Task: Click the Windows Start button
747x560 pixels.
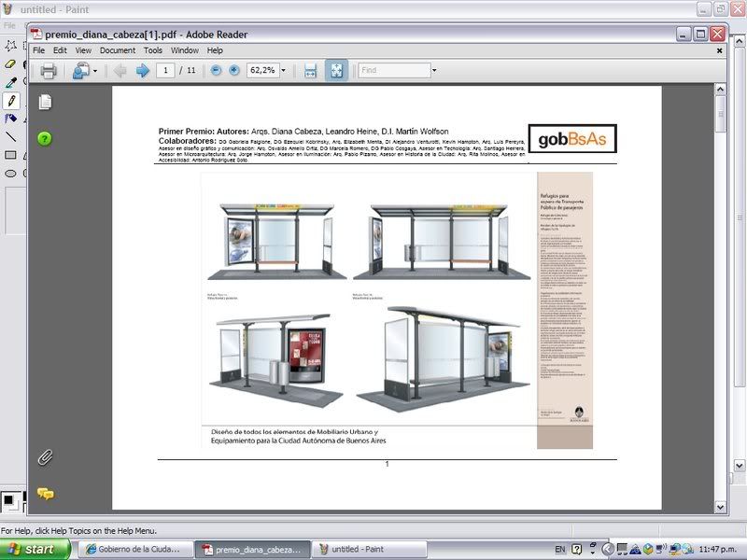Action: click(32, 550)
